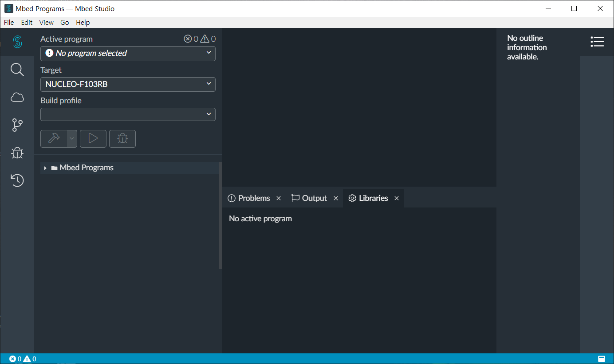Click the 'Build profile' label
Image resolution: width=614 pixels, height=364 pixels.
coord(61,101)
